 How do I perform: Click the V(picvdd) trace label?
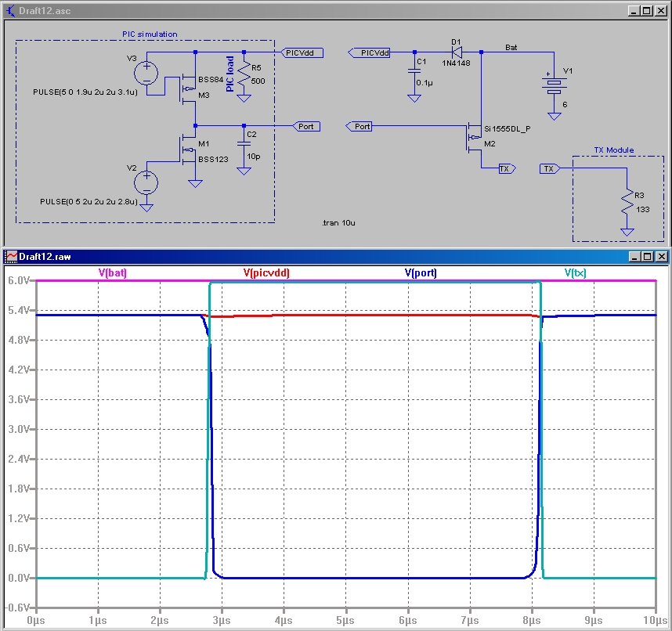coord(266,273)
